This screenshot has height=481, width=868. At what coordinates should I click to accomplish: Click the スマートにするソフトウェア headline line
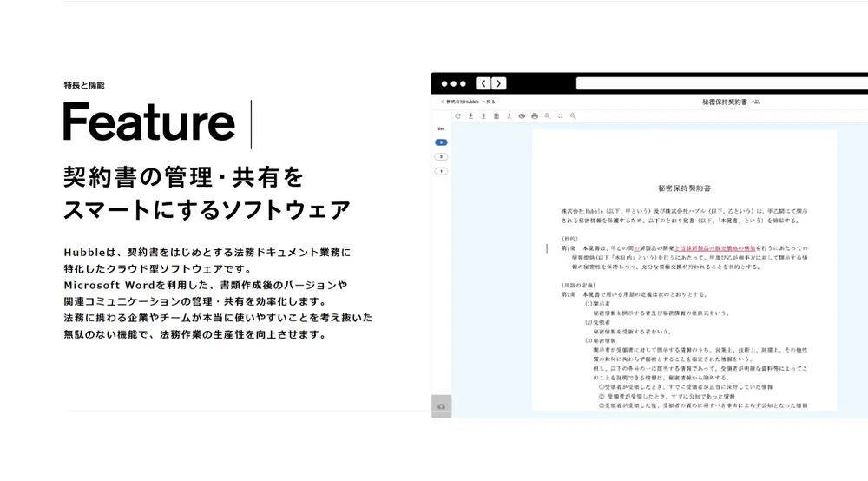[x=207, y=210]
